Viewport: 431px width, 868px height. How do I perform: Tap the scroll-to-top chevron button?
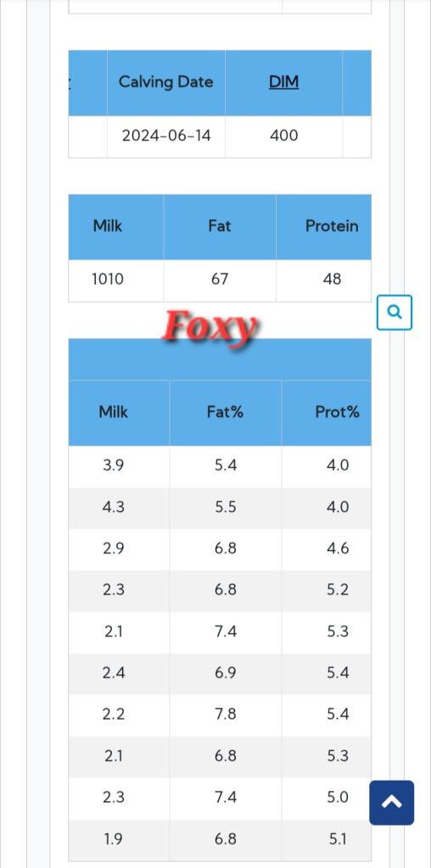391,803
